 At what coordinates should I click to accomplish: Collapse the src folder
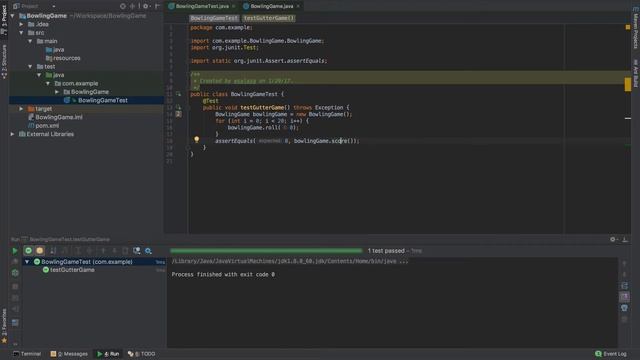(x=21, y=33)
